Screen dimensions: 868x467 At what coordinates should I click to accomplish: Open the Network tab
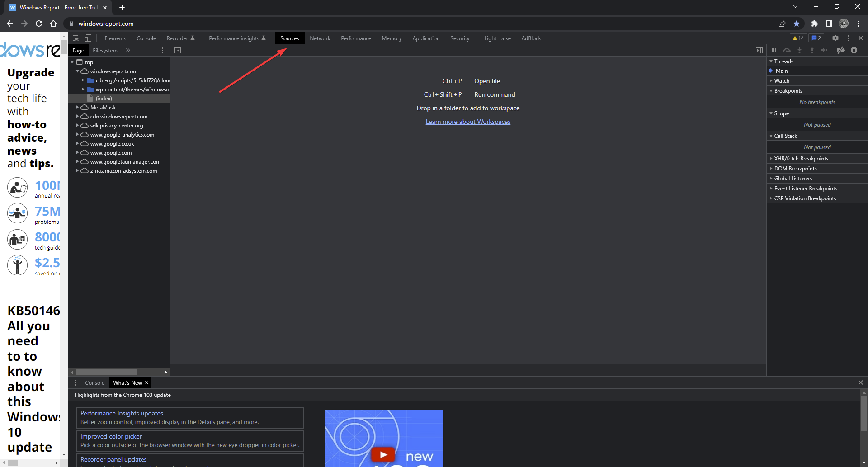pyautogui.click(x=320, y=38)
